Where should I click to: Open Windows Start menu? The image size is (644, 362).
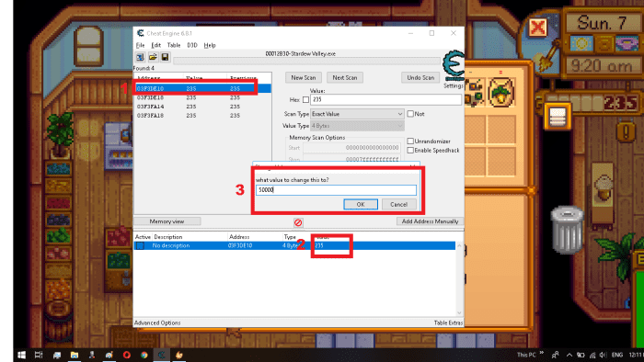tap(21, 355)
